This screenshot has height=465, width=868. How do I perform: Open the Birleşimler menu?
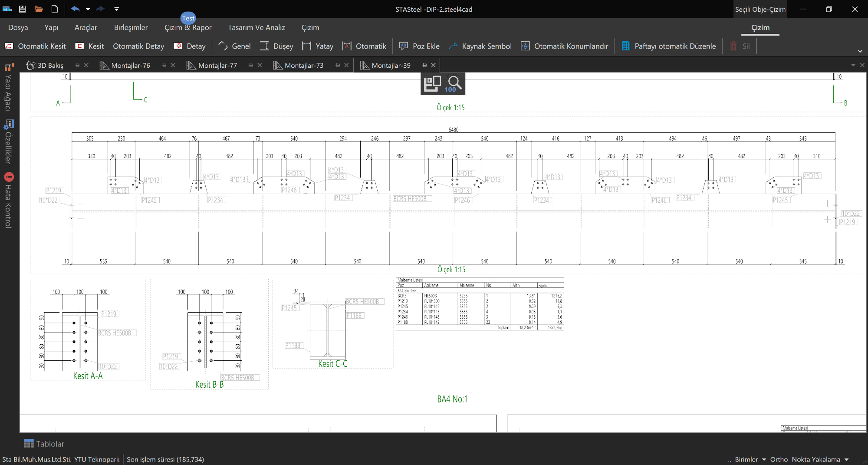(131, 27)
